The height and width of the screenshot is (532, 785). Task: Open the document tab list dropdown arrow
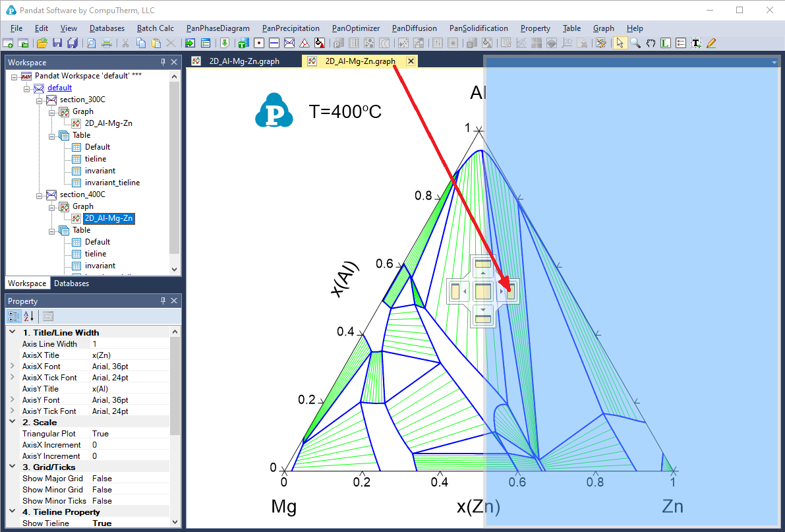coord(774,62)
